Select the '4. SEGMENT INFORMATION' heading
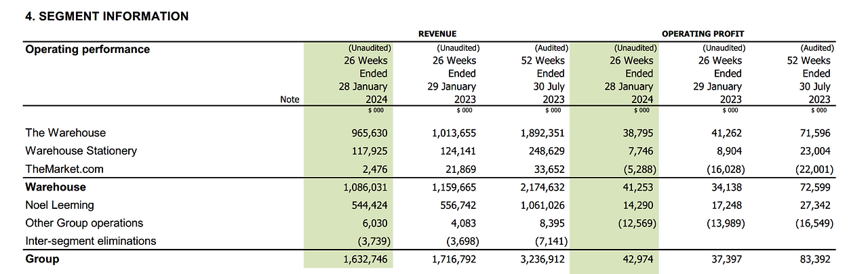Image resolution: width=868 pixels, height=274 pixels. (x=107, y=16)
